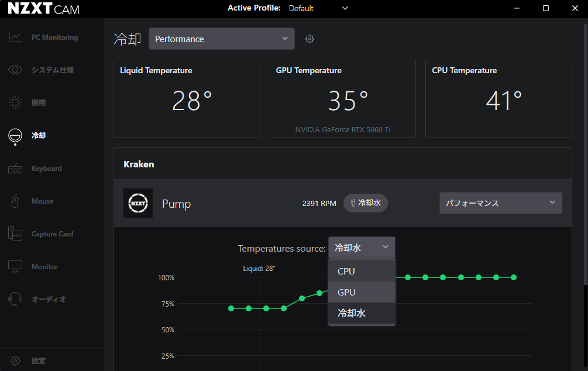The image size is (588, 371).
Task: Click the 冷却 page heading
Action: [x=128, y=39]
